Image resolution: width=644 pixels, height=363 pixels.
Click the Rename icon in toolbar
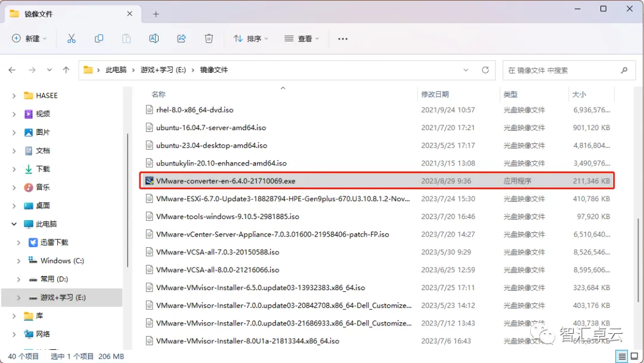154,39
